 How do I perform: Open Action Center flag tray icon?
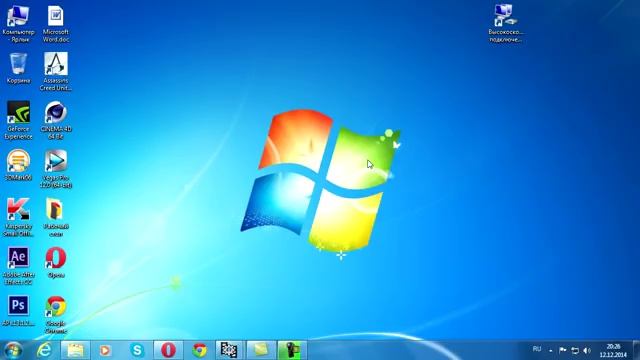pos(562,350)
